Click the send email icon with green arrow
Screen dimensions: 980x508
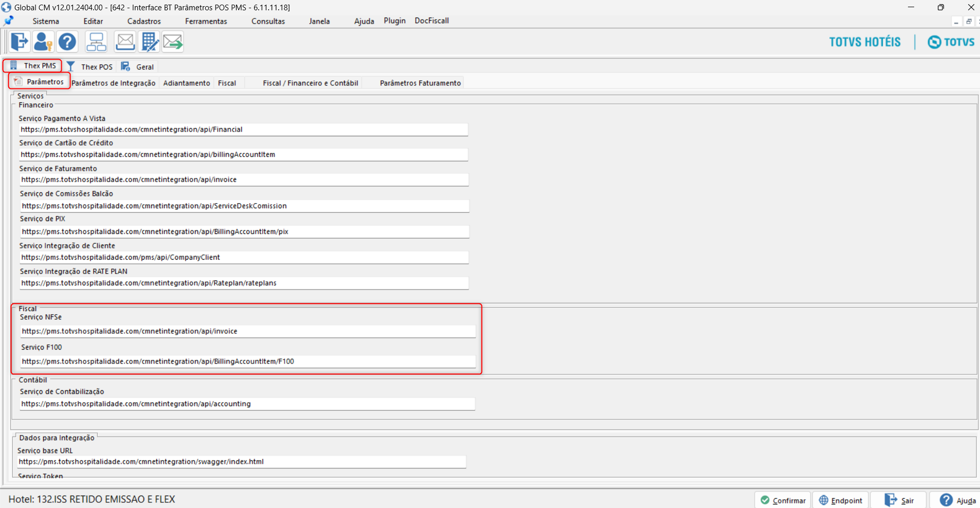point(173,42)
